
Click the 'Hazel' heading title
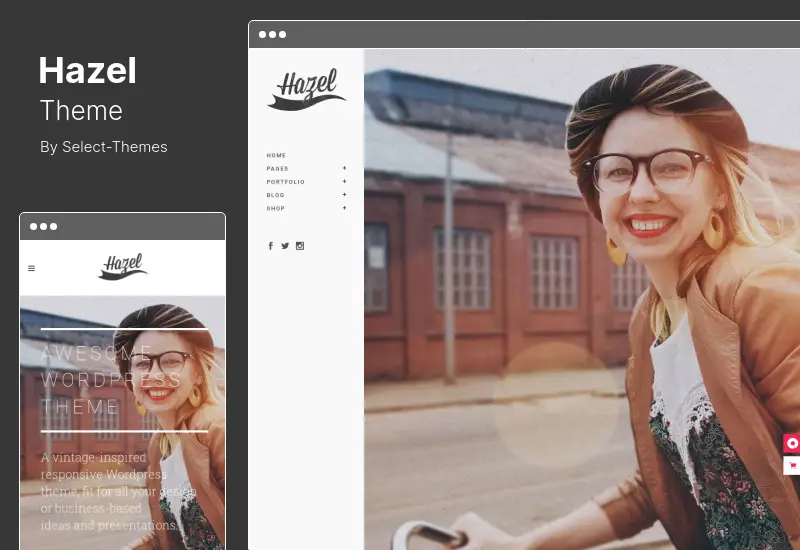[x=88, y=70]
